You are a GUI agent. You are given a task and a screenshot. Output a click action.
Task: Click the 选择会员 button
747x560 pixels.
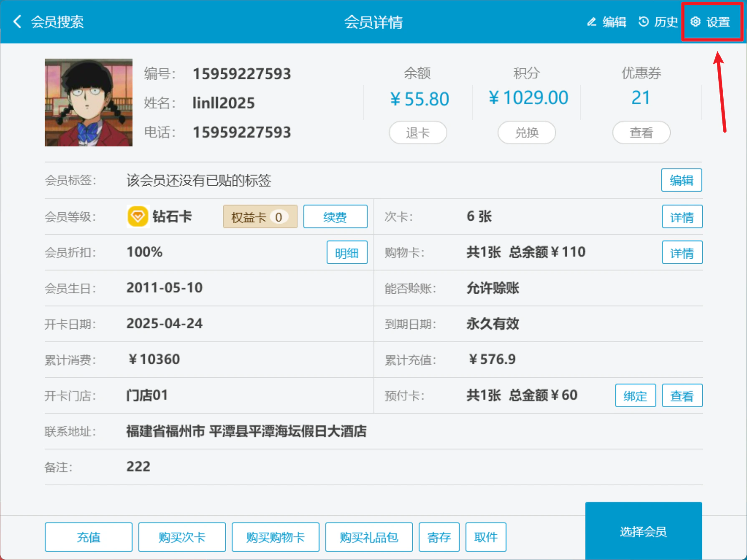pos(644,531)
